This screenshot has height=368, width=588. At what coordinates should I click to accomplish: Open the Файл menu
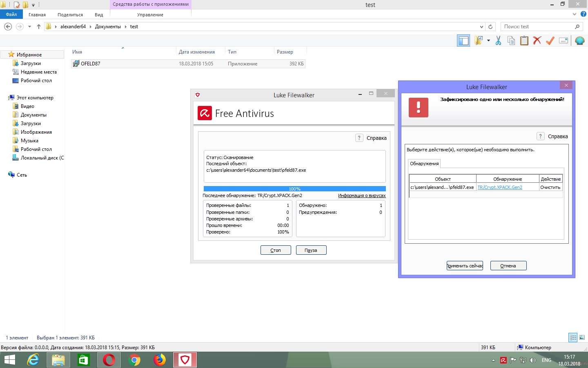(11, 14)
